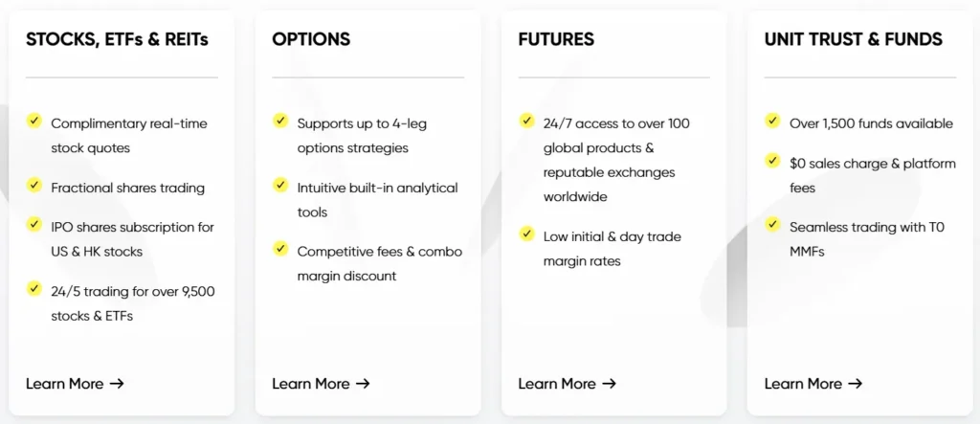Select the FUTURES card heading
Viewport: 980px width, 424px height.
pyautogui.click(x=556, y=39)
